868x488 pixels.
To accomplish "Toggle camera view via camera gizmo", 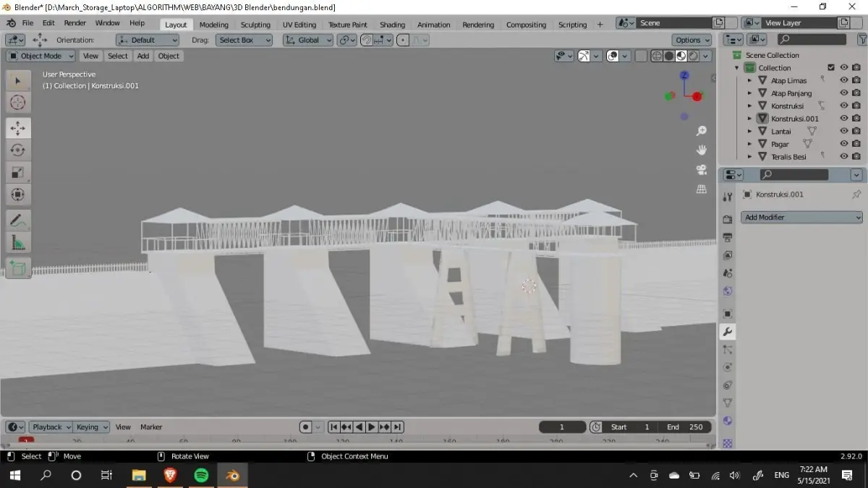I will pyautogui.click(x=701, y=169).
